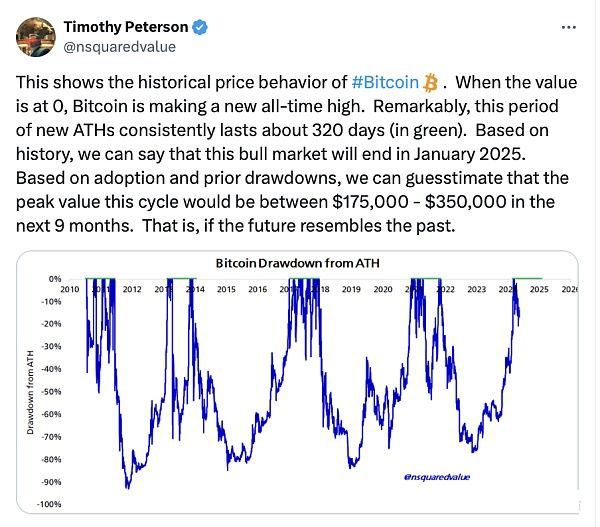Viewport: 600px width, 527px height.
Task: Select the 2012 year label on the x-axis
Action: 132,289
